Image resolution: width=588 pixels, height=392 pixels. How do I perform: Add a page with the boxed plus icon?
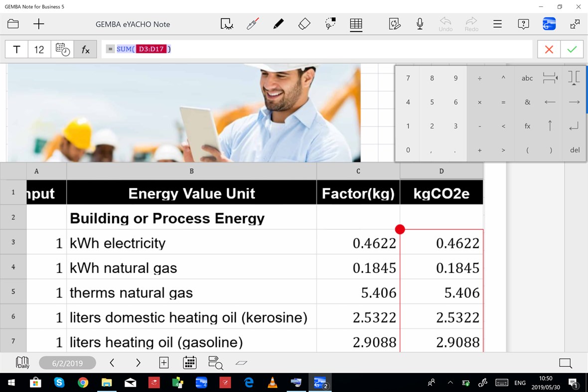(x=164, y=363)
